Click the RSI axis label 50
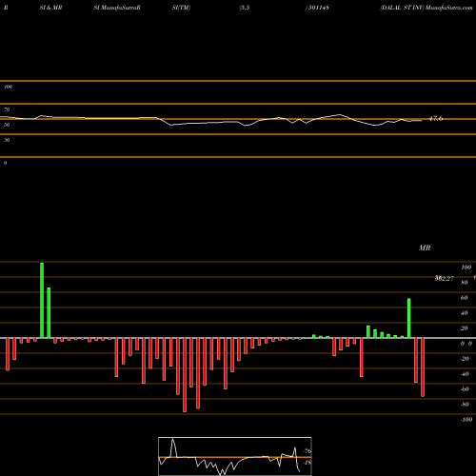 coord(7,125)
